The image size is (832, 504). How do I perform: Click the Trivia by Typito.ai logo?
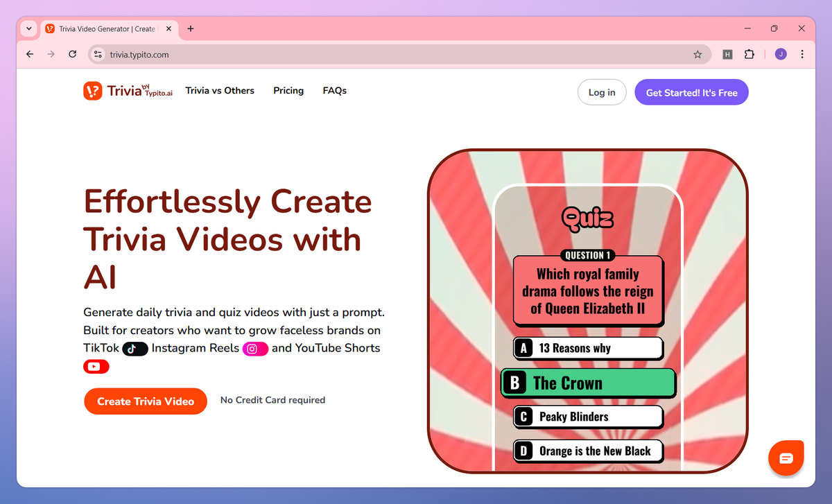[x=128, y=91]
